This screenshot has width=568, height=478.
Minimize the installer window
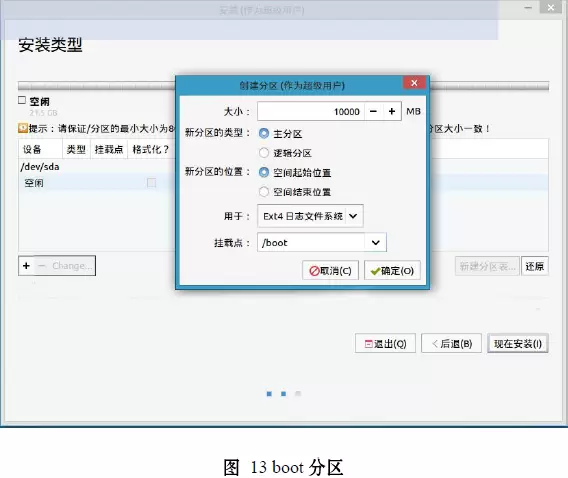pos(529,8)
